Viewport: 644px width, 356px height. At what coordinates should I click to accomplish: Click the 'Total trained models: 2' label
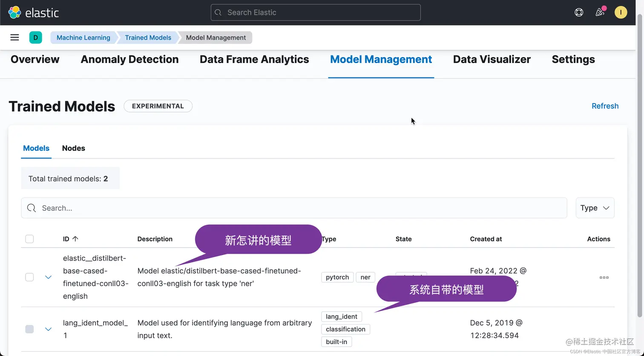click(70, 178)
